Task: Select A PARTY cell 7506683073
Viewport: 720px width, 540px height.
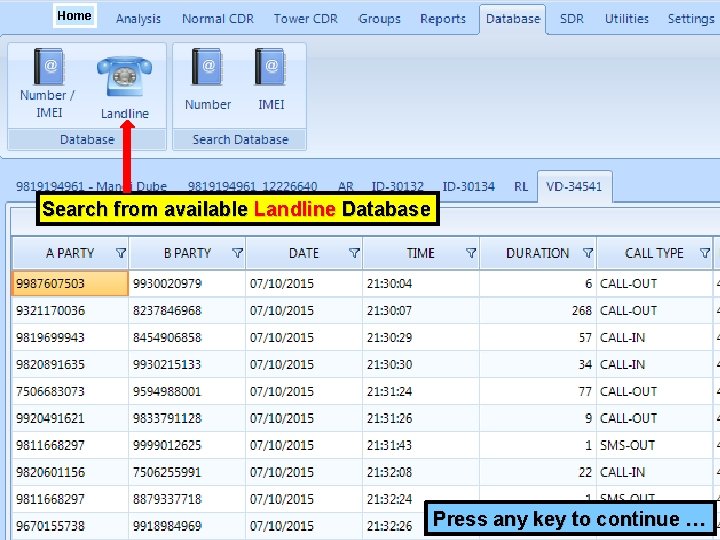Action: point(70,391)
